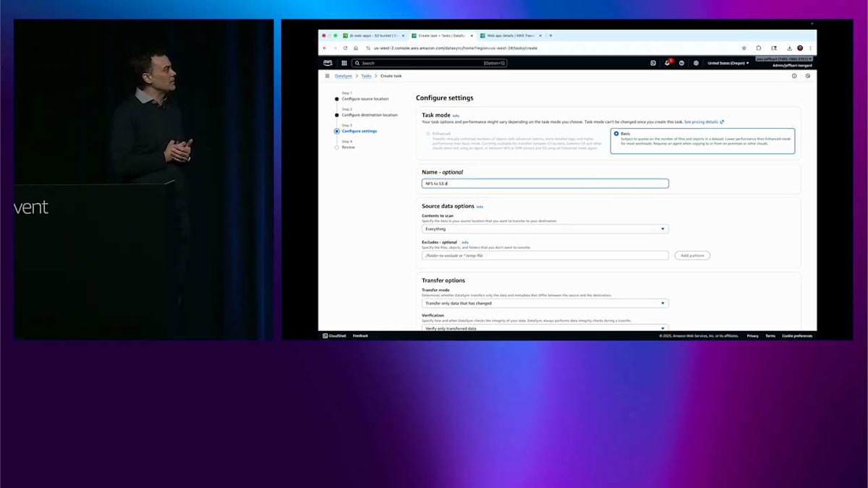Focus the Name optional text field

(545, 184)
